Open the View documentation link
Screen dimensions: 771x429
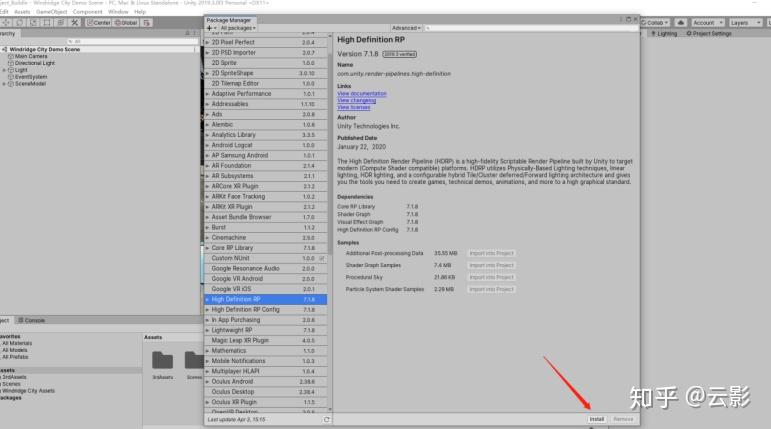[362, 93]
